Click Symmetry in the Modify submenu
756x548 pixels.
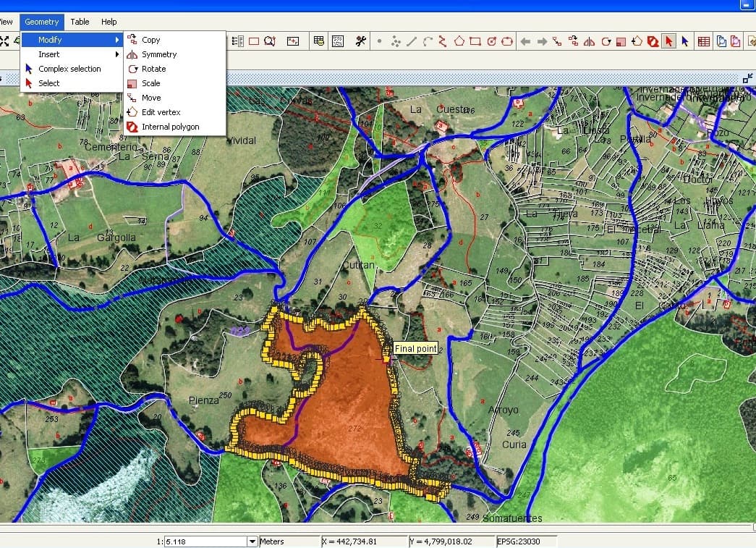[174, 54]
